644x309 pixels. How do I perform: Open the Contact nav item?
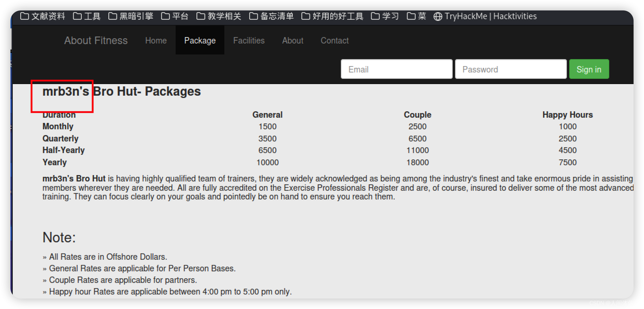(335, 40)
